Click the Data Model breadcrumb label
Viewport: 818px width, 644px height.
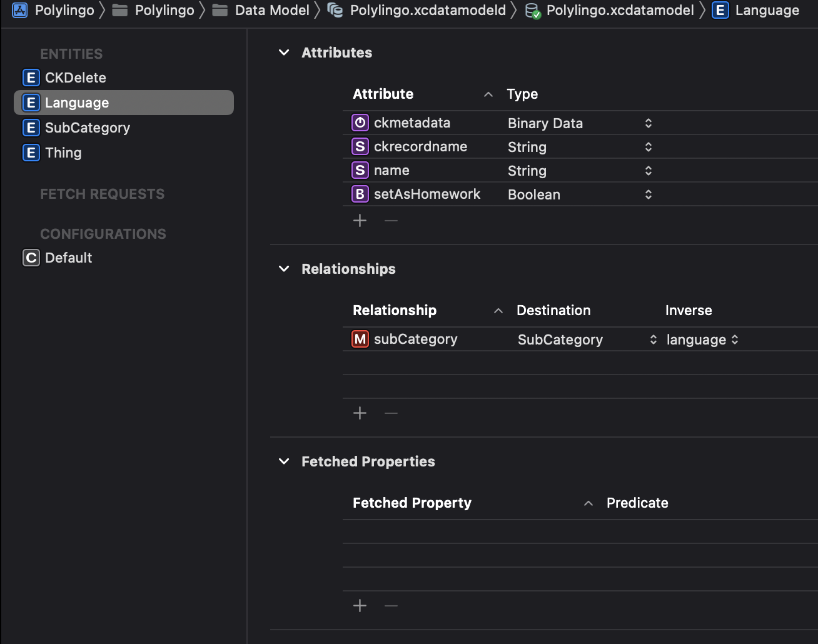coord(272,10)
